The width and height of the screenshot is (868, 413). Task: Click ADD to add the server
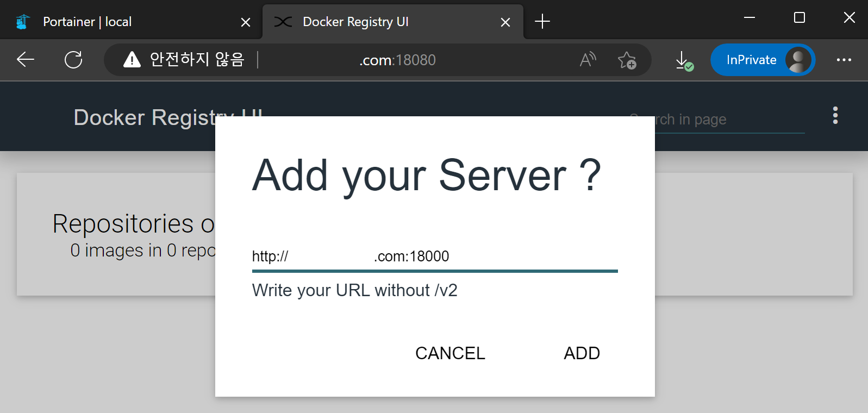click(x=582, y=353)
